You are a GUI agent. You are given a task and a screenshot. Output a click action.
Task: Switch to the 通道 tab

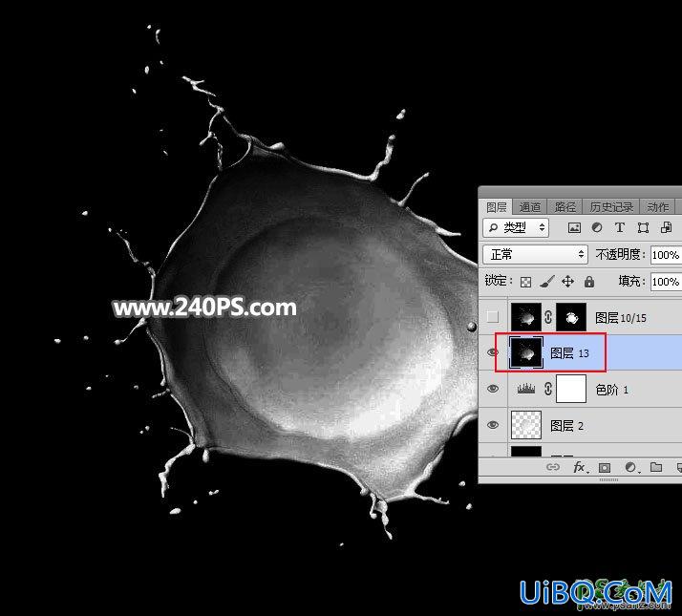click(529, 207)
